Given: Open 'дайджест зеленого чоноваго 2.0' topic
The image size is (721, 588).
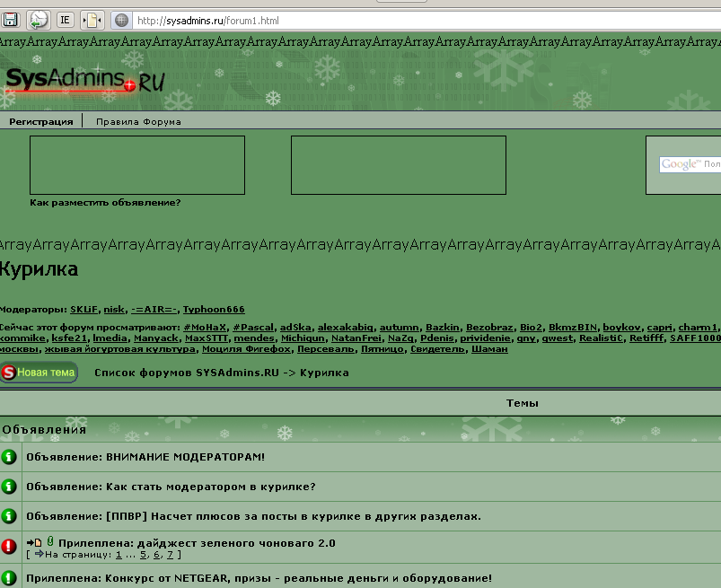Looking at the screenshot, I should 236,543.
